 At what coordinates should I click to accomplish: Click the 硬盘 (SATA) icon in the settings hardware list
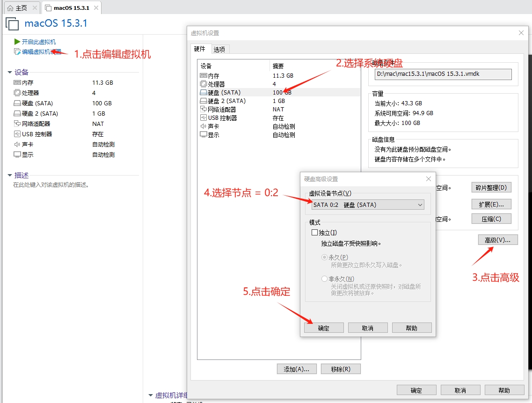click(204, 92)
